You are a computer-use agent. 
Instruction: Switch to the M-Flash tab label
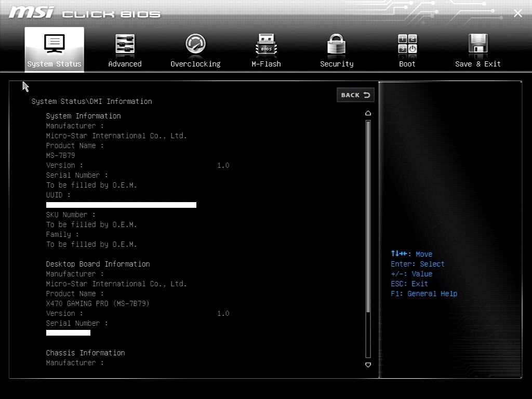267,64
